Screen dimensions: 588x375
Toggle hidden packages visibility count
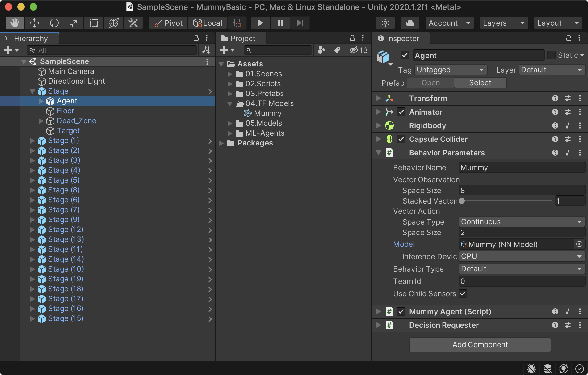point(359,50)
